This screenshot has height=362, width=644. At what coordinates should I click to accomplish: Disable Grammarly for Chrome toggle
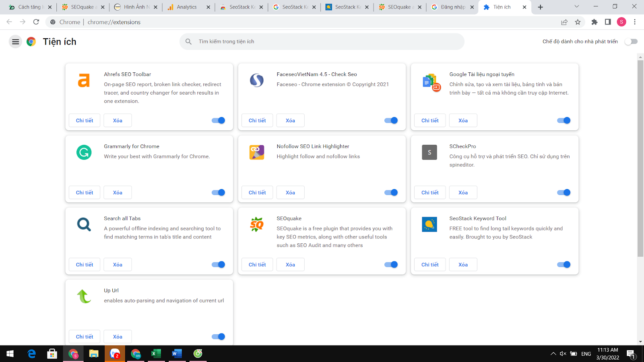[x=218, y=192]
